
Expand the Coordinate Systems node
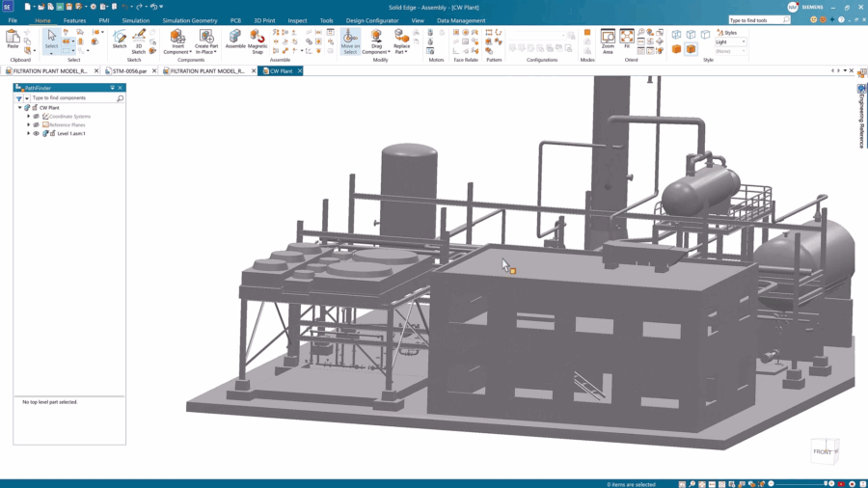pos(29,116)
